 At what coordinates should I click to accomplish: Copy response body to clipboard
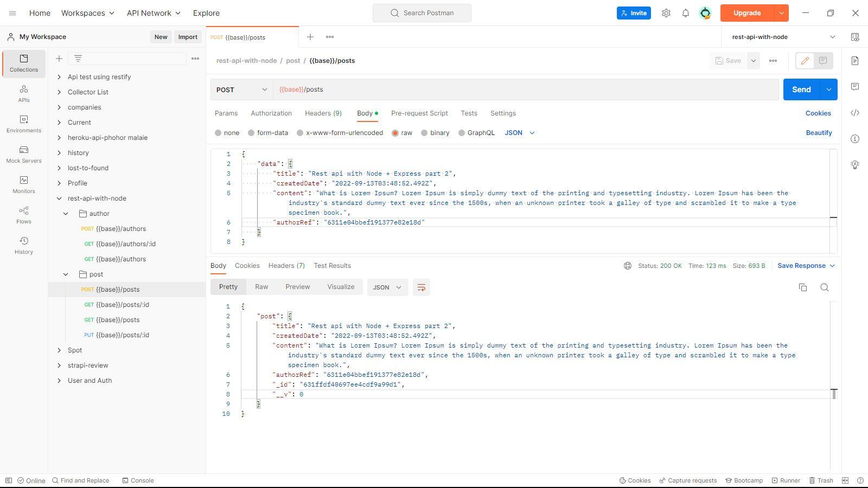click(x=803, y=287)
